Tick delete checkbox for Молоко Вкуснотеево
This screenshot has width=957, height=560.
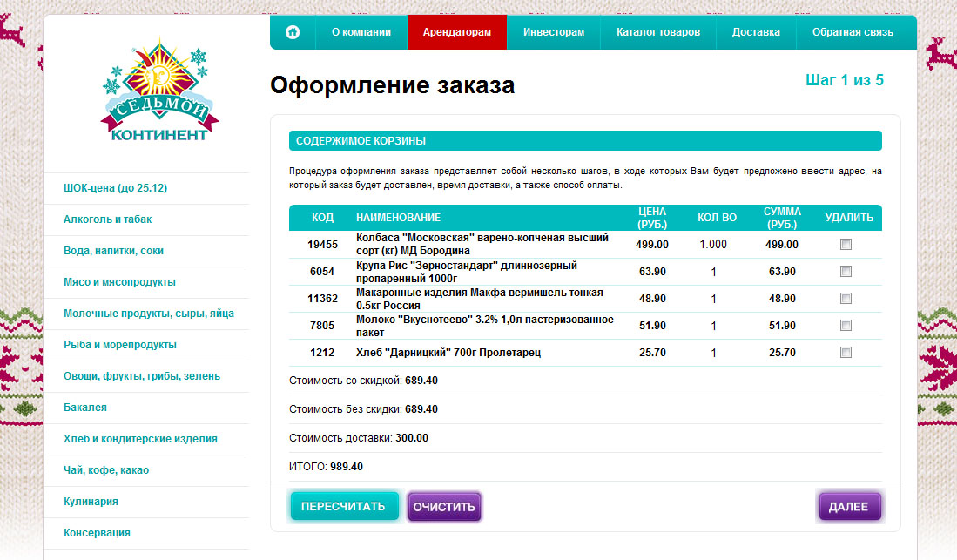pos(846,325)
